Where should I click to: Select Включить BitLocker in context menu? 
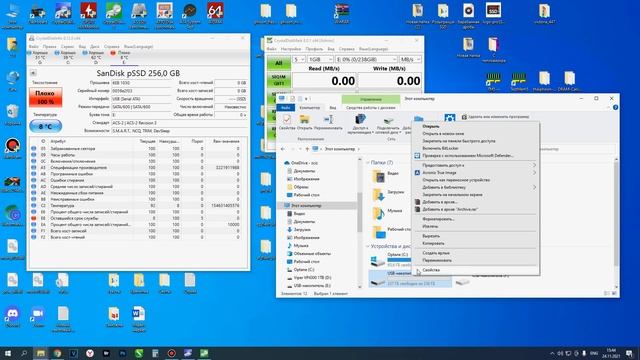point(476,148)
